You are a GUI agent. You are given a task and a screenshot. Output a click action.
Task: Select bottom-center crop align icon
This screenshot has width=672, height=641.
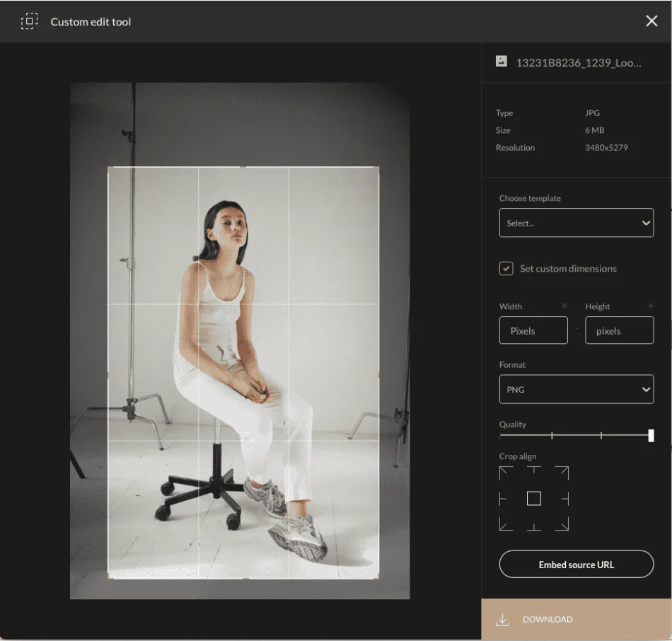coord(533,527)
